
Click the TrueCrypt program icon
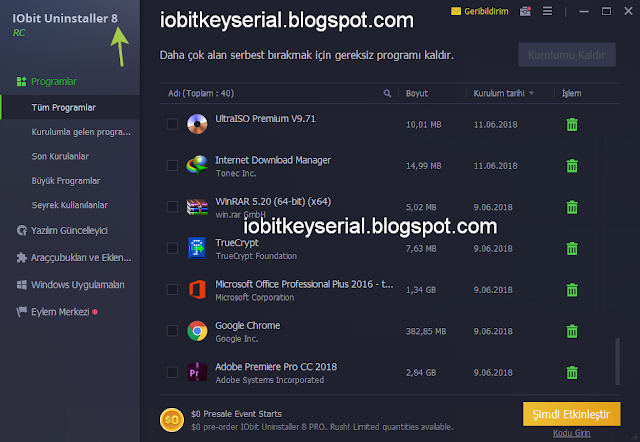point(197,248)
